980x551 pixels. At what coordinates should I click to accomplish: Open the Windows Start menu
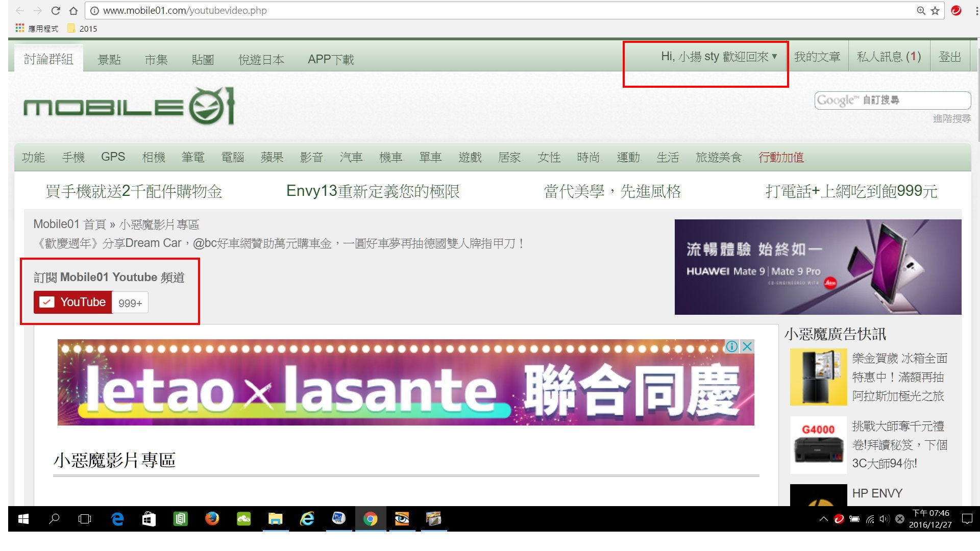click(x=23, y=519)
